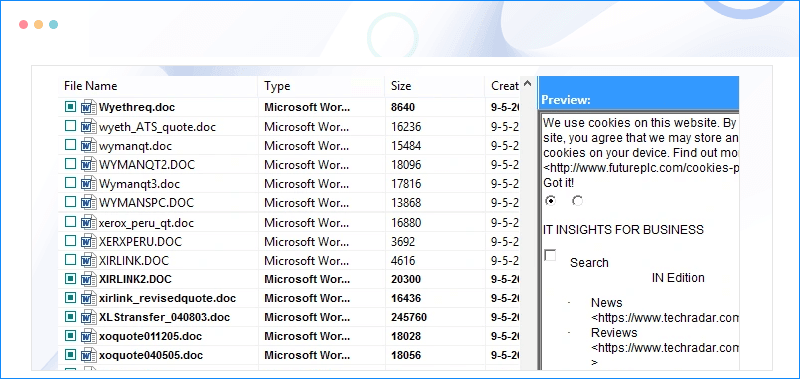Sort by the File Name column header
Image resolution: width=800 pixels, height=379 pixels.
click(158, 86)
